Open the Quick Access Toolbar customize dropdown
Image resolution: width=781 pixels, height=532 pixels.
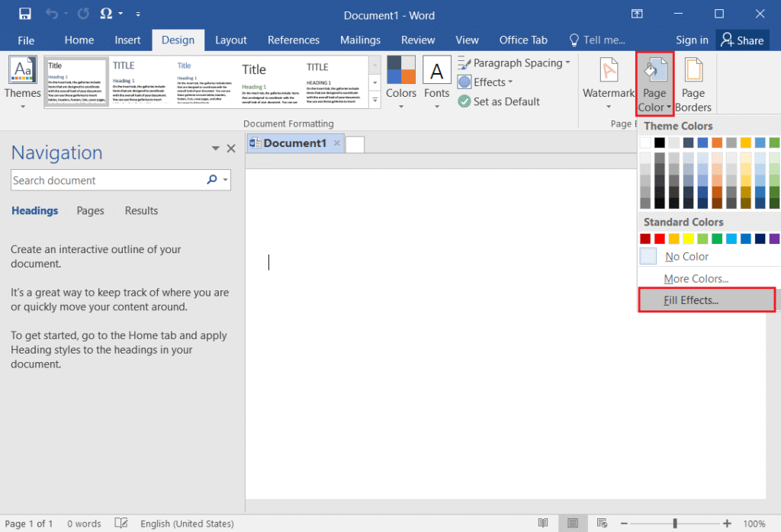point(138,13)
